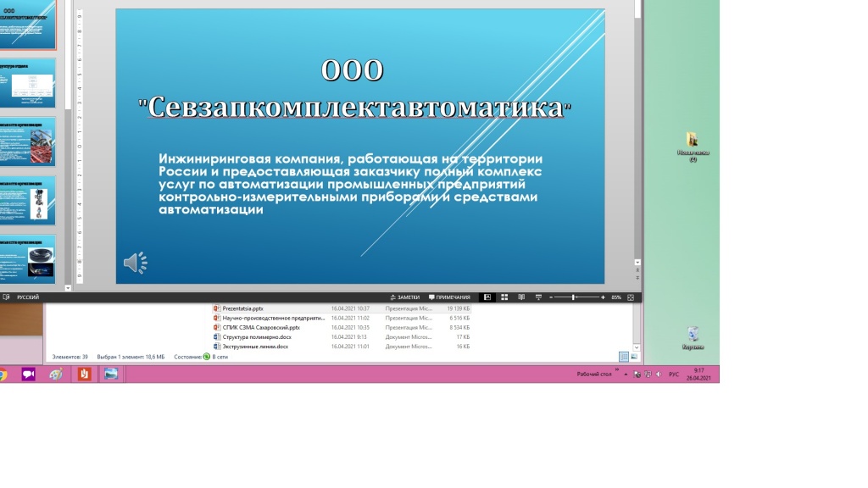Click date 16.04.2021 9:13 cell
The image size is (868, 488).
[348, 337]
